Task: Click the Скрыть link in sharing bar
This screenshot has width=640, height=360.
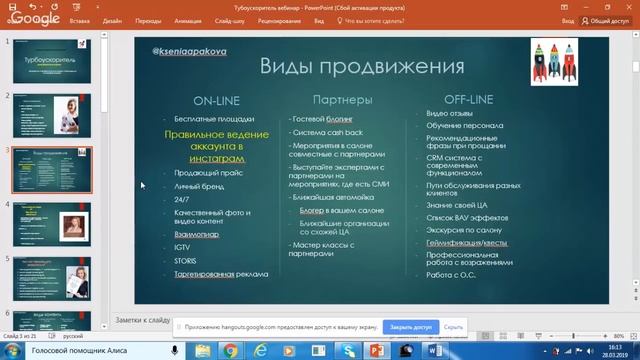Action: point(453,327)
